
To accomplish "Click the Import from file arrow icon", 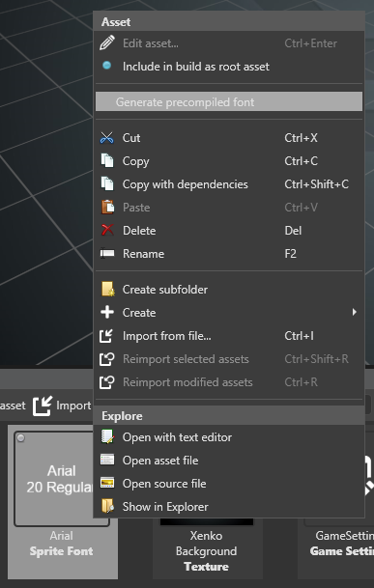I will 106,336.
